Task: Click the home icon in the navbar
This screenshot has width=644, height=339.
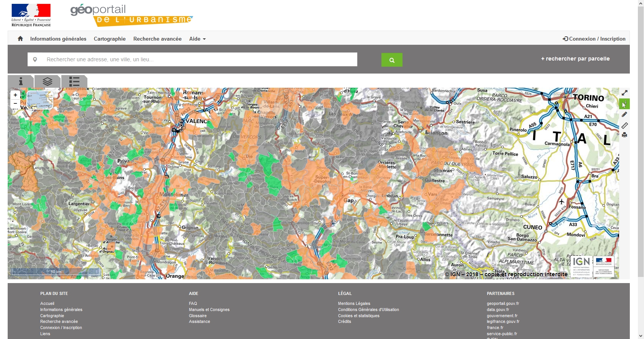Action: [20, 39]
